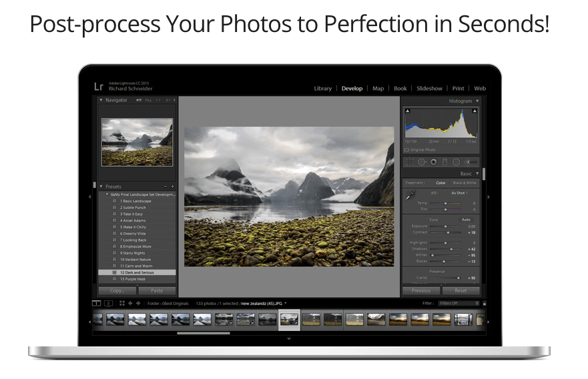Collapse the Basic panel triangle
This screenshot has width=588, height=379.
click(477, 173)
